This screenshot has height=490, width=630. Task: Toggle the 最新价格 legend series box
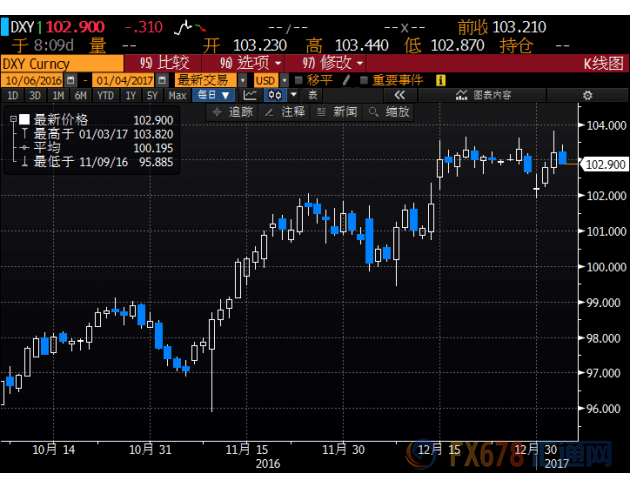tap(24, 119)
